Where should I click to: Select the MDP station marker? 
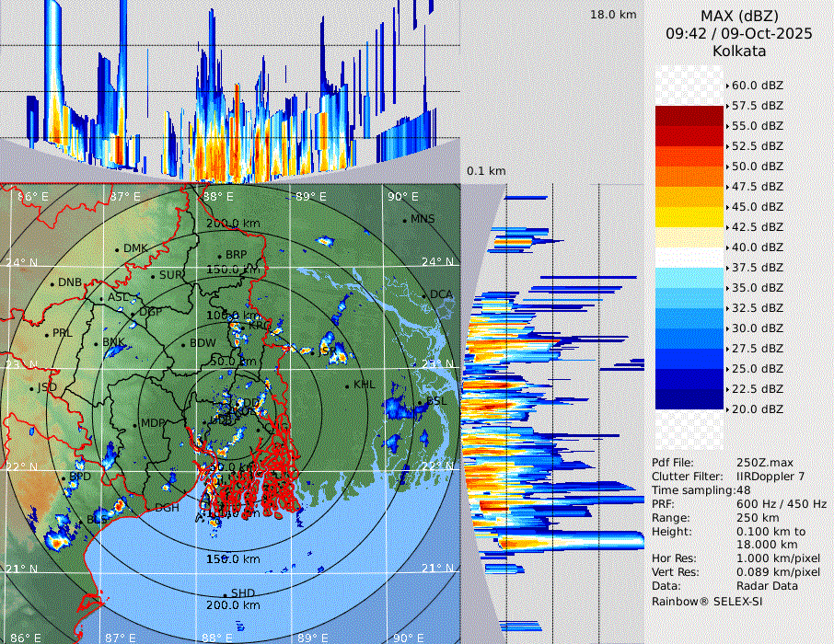(134, 424)
